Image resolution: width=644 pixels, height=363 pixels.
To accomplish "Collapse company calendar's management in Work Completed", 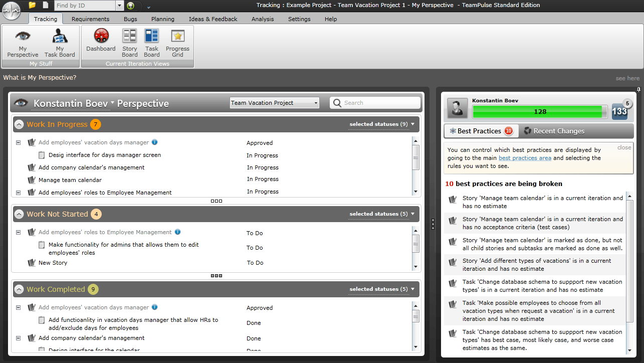I will (x=18, y=338).
